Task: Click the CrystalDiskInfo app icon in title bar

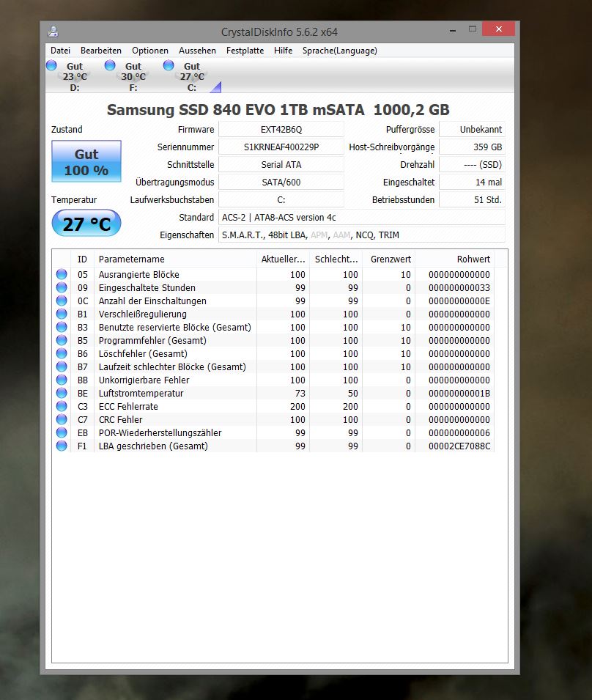Action: coord(53,32)
